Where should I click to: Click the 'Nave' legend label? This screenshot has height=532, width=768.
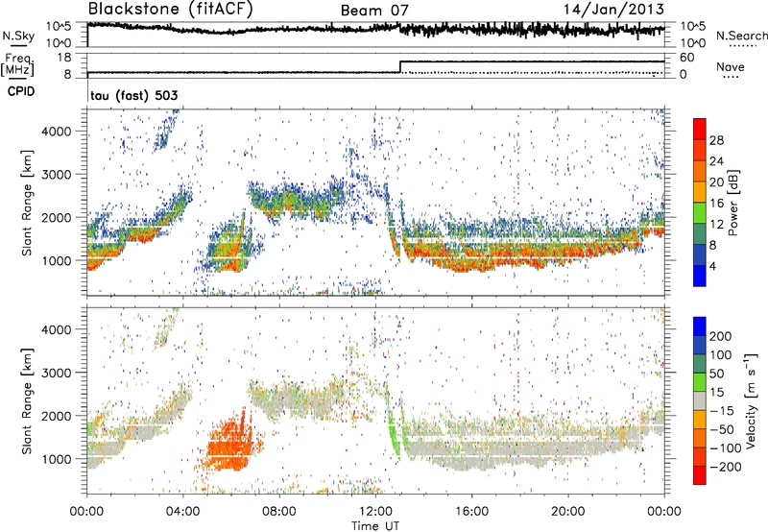coord(731,66)
